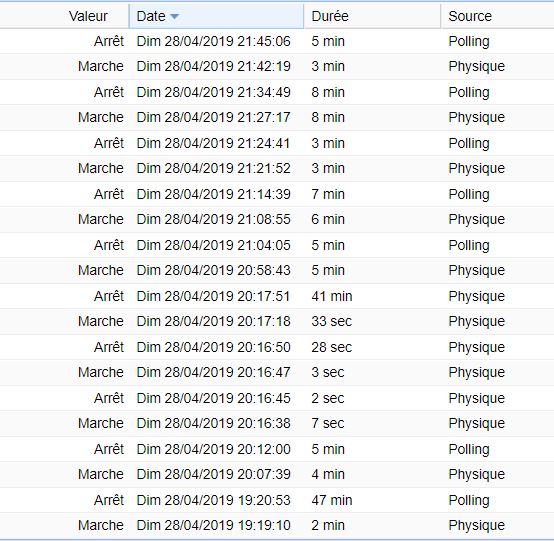Click the sort arrow in Date header
Screen dimensions: 554x541
coord(174,16)
